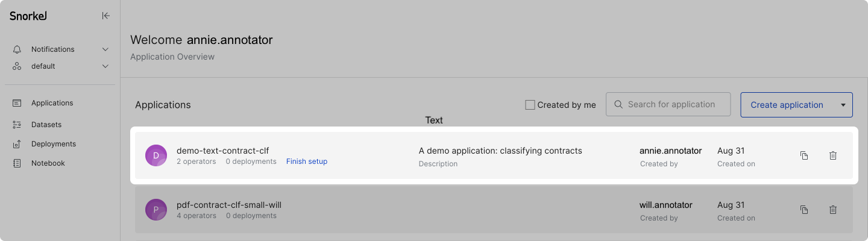Click the Applications sidebar icon
The image size is (868, 241).
pyautogui.click(x=17, y=103)
